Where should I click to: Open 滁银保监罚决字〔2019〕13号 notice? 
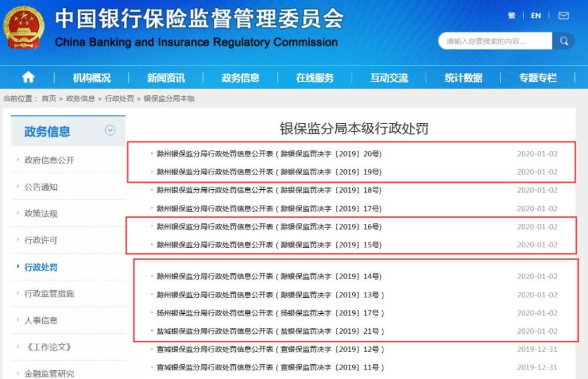click(x=270, y=295)
